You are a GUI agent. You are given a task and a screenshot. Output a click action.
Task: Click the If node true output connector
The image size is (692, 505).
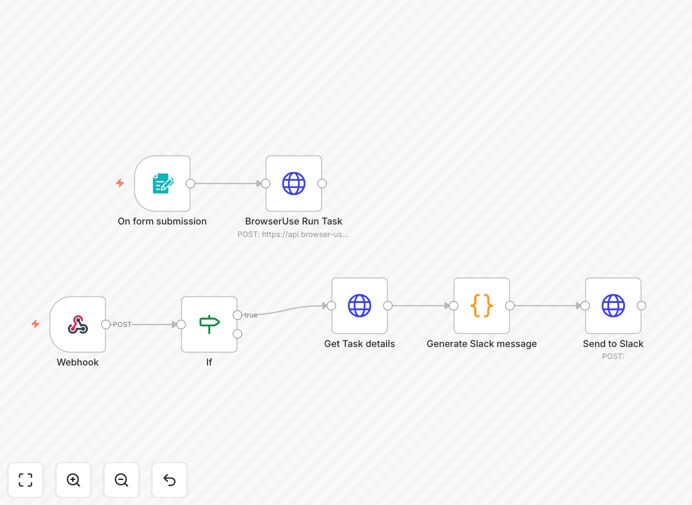[237, 315]
